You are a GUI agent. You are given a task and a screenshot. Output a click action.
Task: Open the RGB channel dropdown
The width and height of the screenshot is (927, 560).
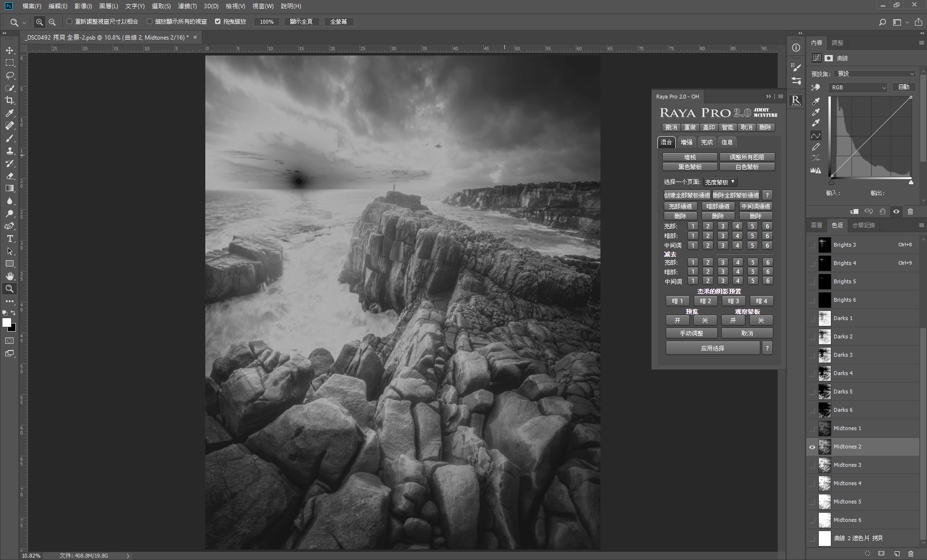858,87
